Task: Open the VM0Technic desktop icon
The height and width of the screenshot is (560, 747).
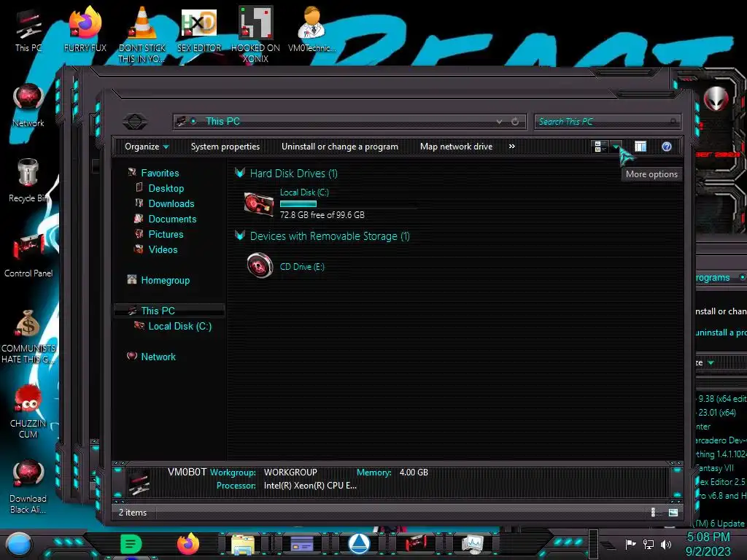Action: (311, 29)
